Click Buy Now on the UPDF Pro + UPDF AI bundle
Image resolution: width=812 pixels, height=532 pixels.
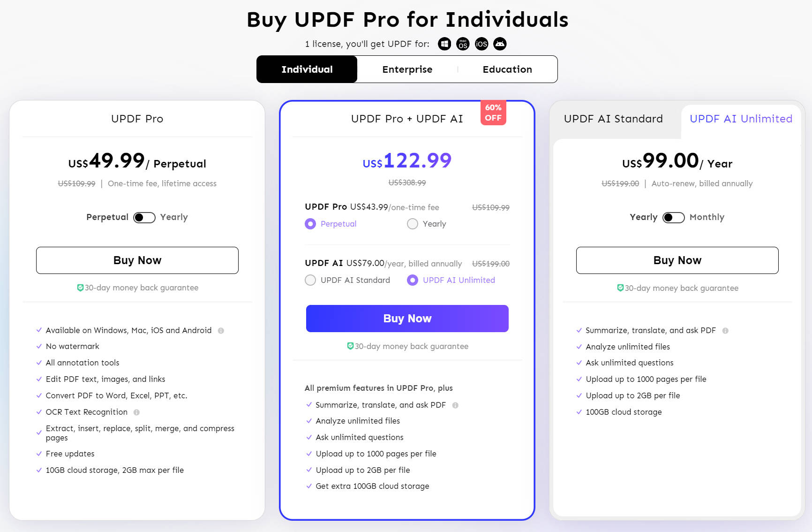(x=407, y=318)
